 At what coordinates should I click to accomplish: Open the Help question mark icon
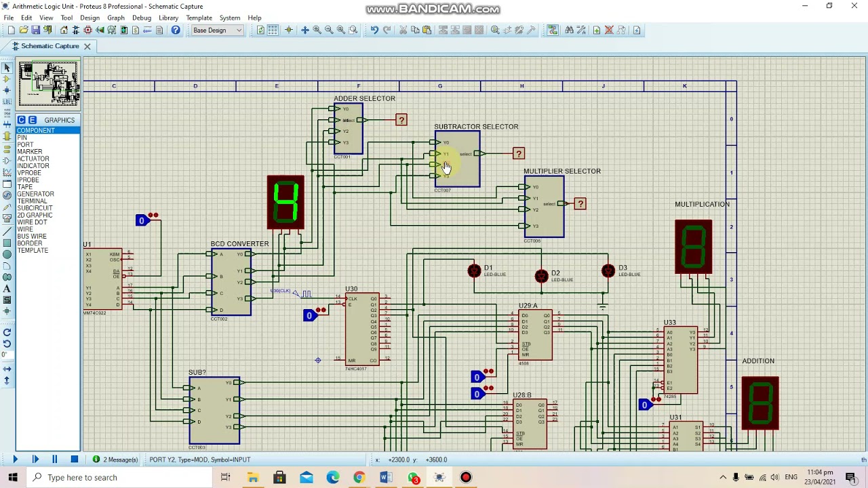click(176, 30)
